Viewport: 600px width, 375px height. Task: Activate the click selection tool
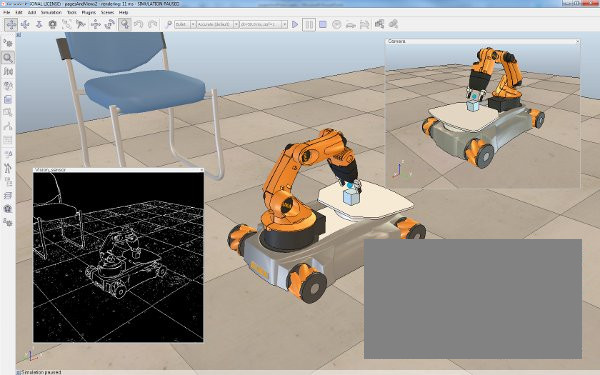[x=81, y=24]
